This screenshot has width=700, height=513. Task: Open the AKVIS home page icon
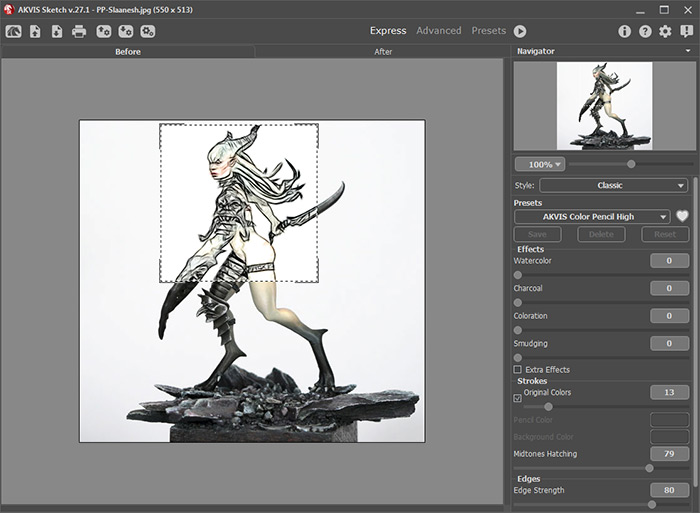point(13,31)
